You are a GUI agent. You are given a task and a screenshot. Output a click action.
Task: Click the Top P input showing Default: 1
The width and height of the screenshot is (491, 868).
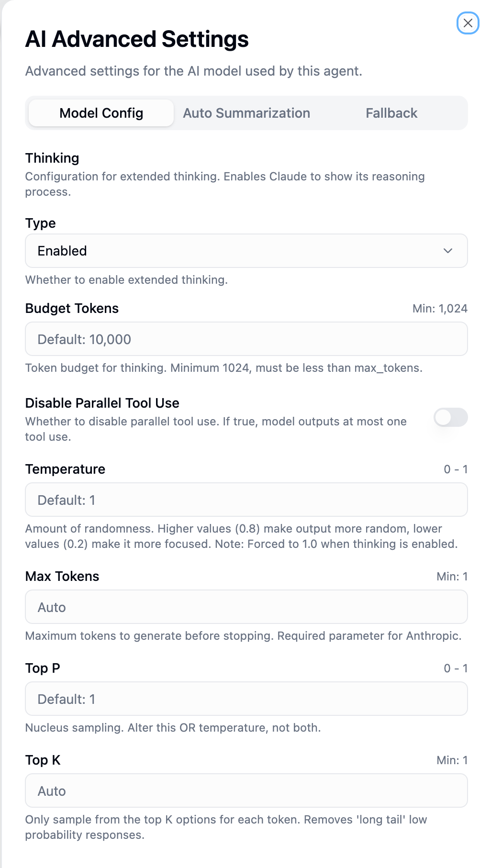246,699
